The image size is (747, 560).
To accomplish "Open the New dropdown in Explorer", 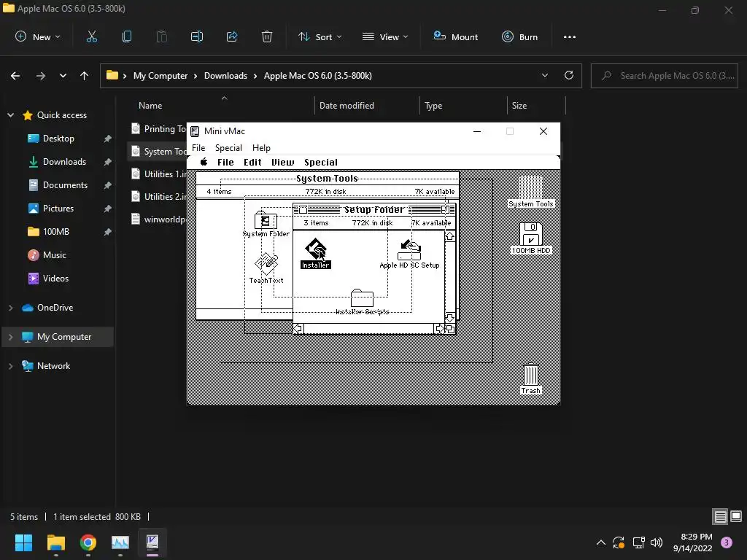I will [38, 36].
